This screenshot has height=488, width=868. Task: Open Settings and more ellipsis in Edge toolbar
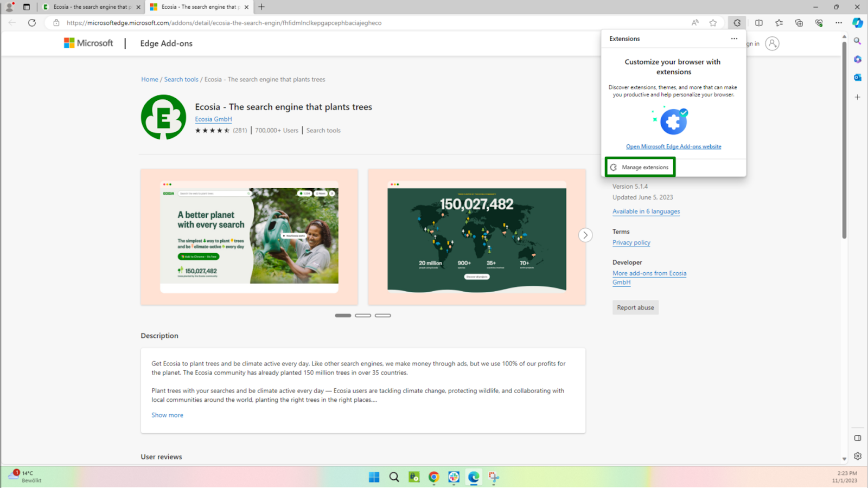click(839, 23)
